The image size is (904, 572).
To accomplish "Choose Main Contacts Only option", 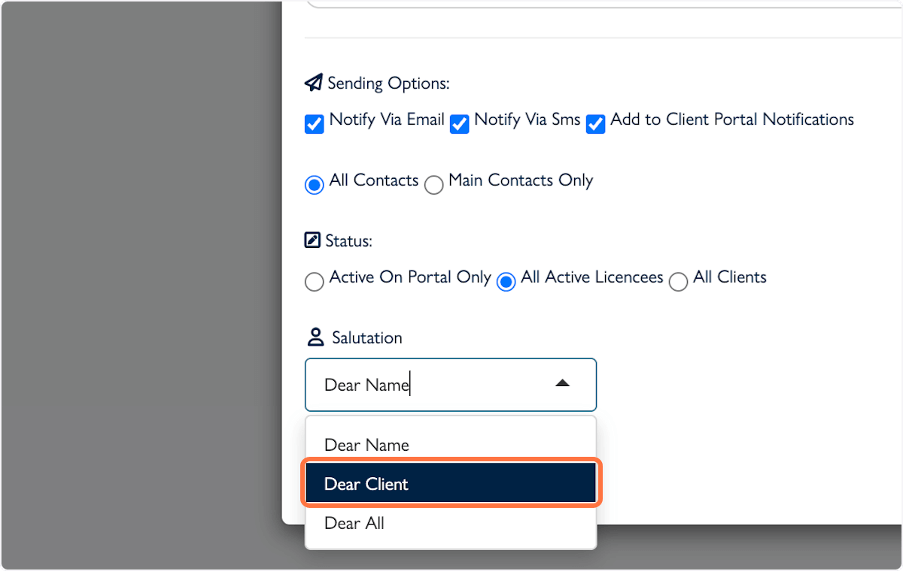I will pyautogui.click(x=434, y=185).
